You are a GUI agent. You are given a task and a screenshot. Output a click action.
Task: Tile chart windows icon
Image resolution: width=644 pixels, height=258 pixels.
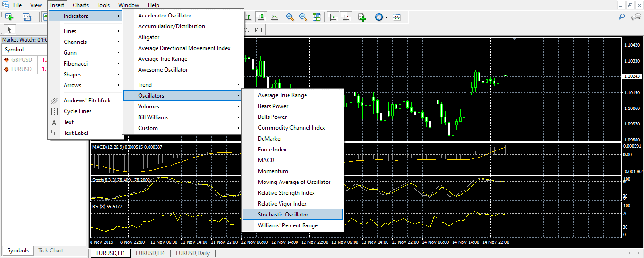point(316,17)
